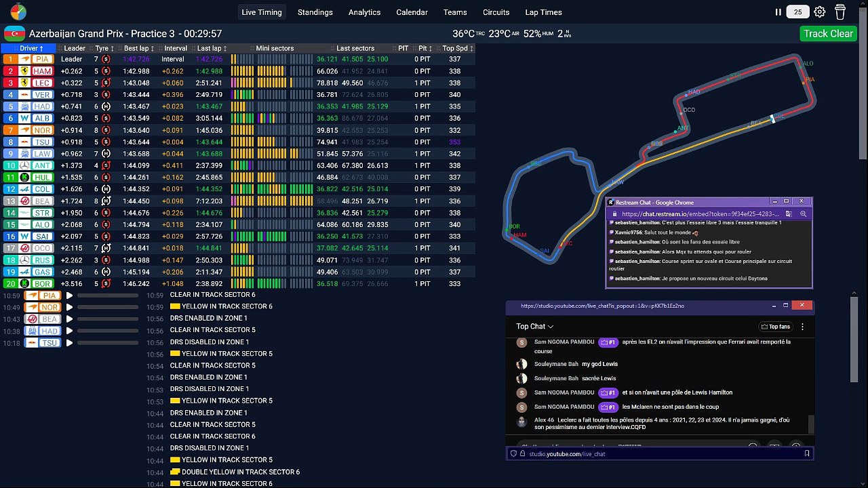868x488 pixels.
Task: Open three-dot menu in YouTube live chat
Action: point(802,327)
